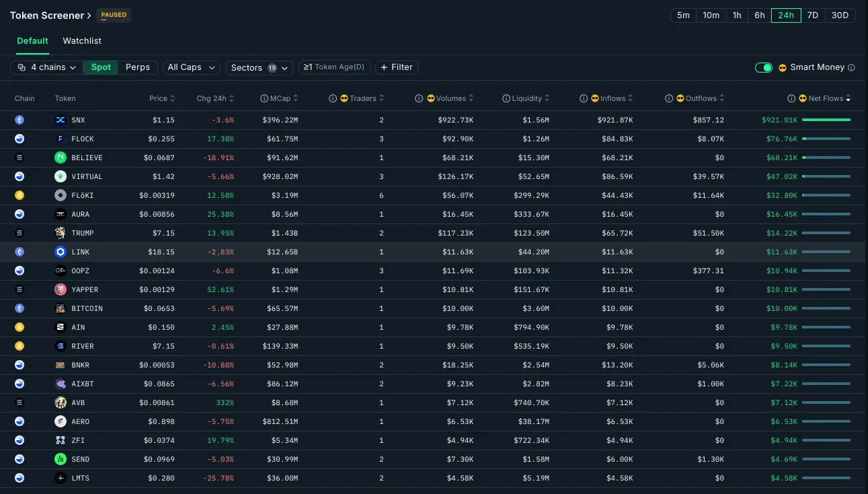Click the FLOCK token logo icon
The height and width of the screenshot is (494, 868).
click(x=61, y=139)
